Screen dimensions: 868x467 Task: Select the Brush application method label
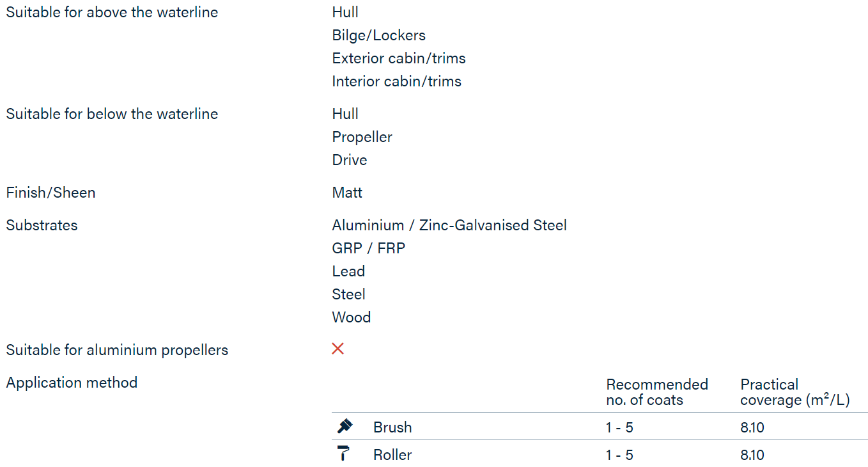point(392,427)
